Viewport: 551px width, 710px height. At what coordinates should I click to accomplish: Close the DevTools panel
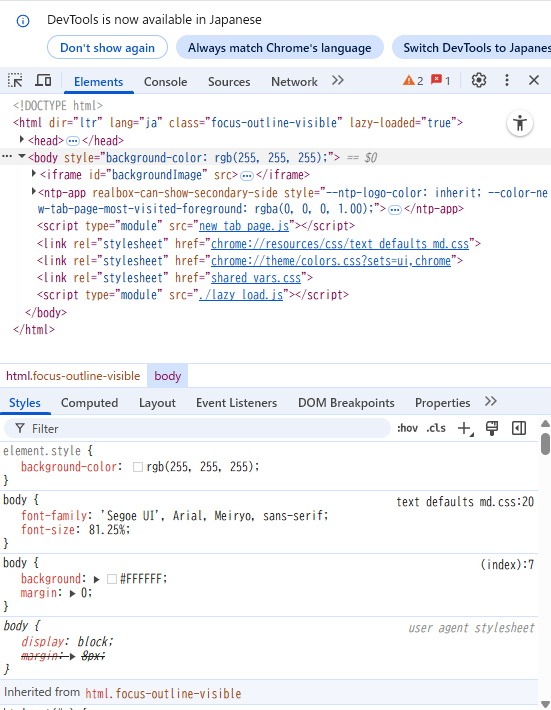(534, 81)
